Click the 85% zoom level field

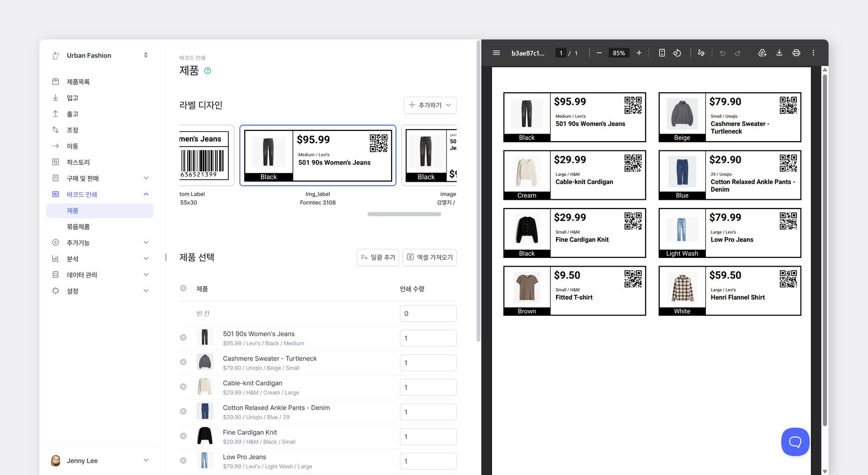point(619,53)
